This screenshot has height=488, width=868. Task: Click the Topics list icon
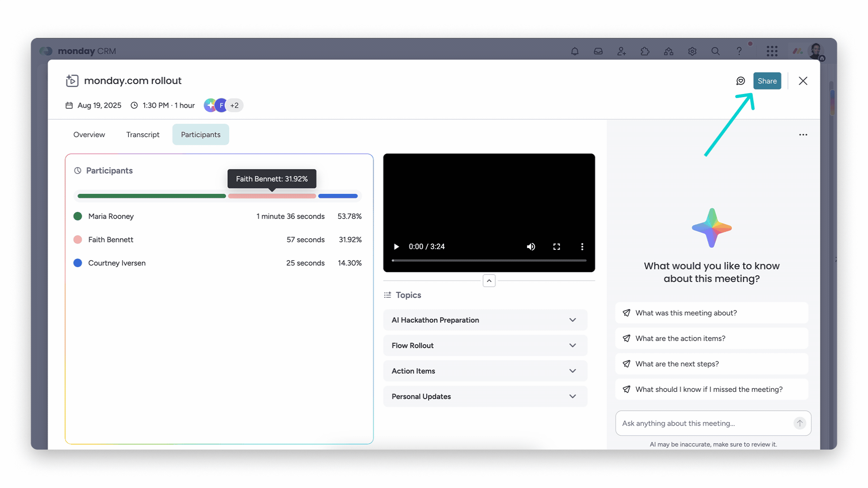tap(387, 295)
